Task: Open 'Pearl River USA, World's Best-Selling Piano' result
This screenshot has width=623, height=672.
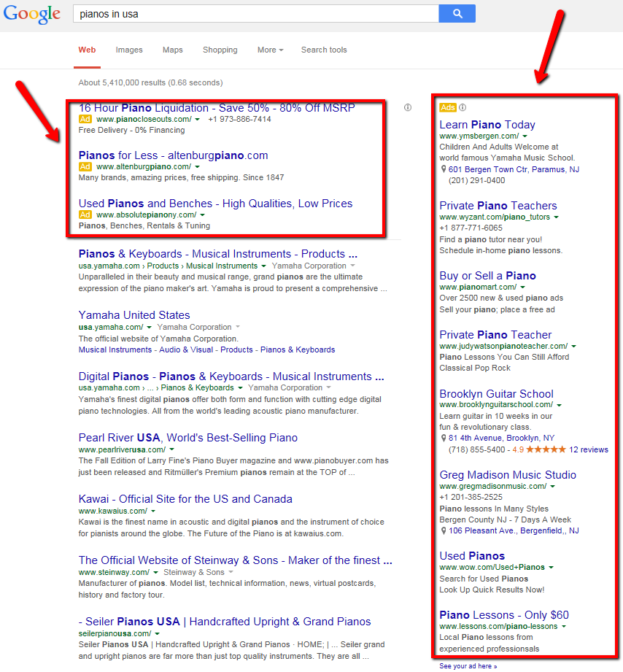Action: 188,438
